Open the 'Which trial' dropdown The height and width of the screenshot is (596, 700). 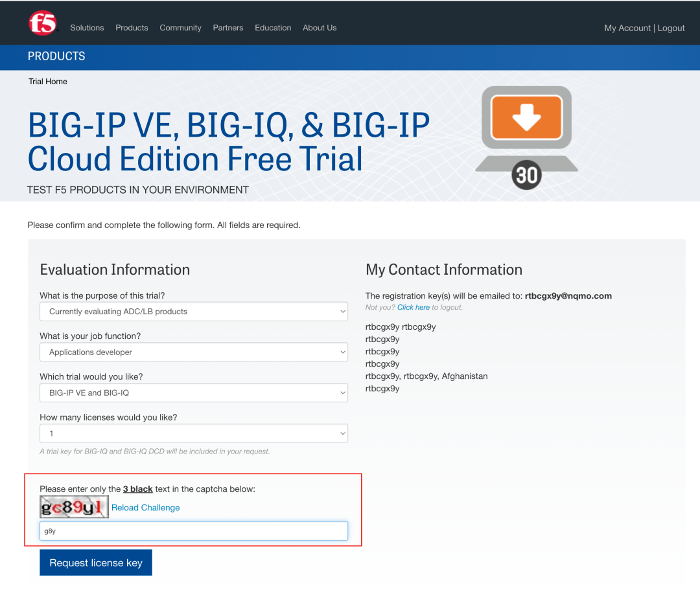click(x=194, y=393)
